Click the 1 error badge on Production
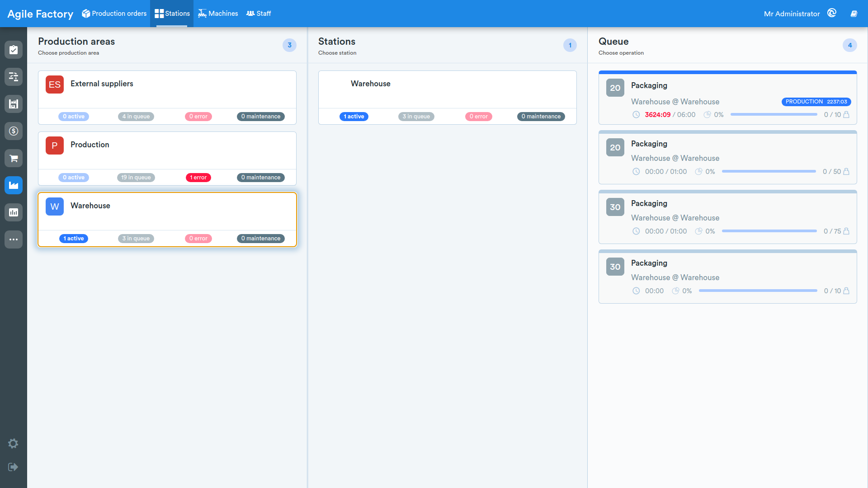 click(198, 178)
